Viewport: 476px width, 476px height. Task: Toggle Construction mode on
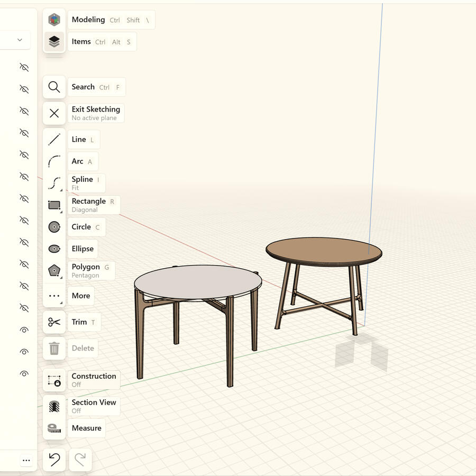[x=54, y=380]
